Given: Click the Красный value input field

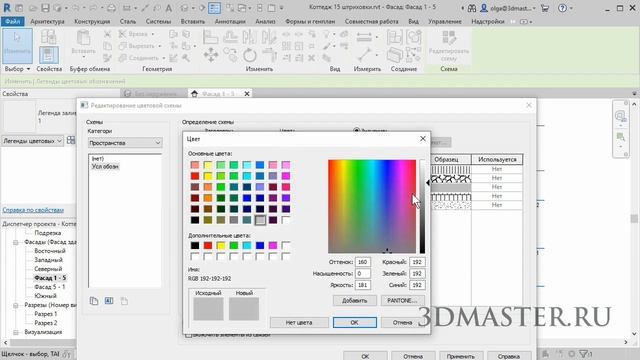Looking at the screenshot, I should click(x=417, y=262).
